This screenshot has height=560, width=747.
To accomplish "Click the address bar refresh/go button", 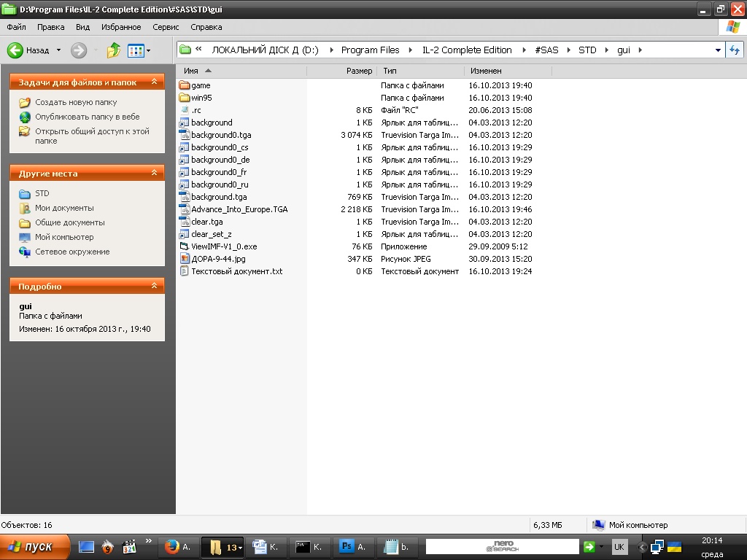I will [x=734, y=50].
